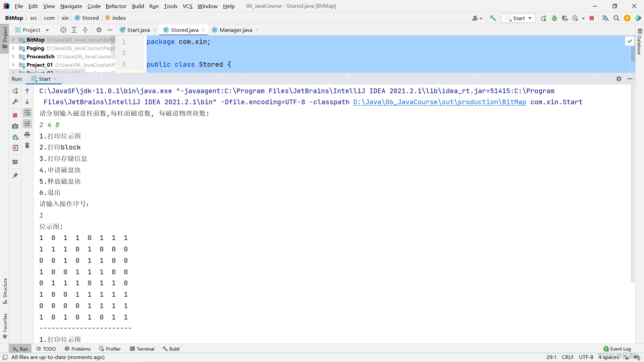The width and height of the screenshot is (644, 362).
Task: Click the 29:1 cursor position indicator
Action: click(551, 357)
